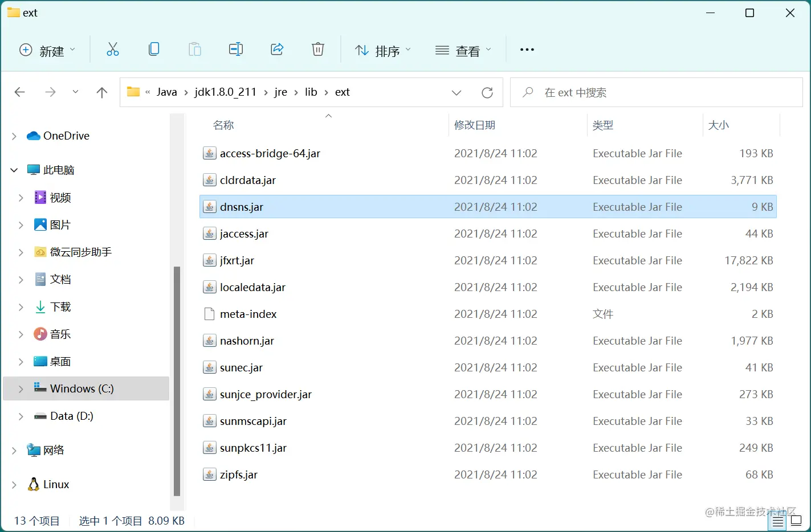Select the sunjce_provider.jar file
The image size is (811, 532).
[488, 394]
